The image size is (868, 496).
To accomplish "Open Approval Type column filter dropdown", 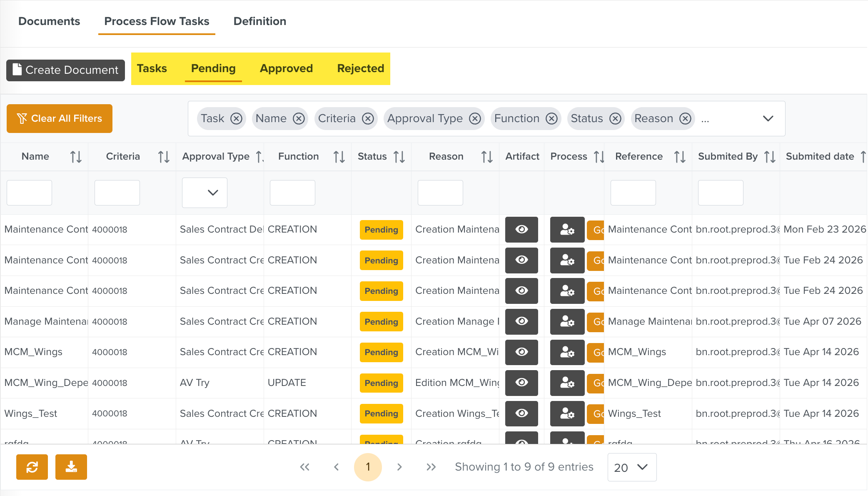I will pyautogui.click(x=205, y=193).
